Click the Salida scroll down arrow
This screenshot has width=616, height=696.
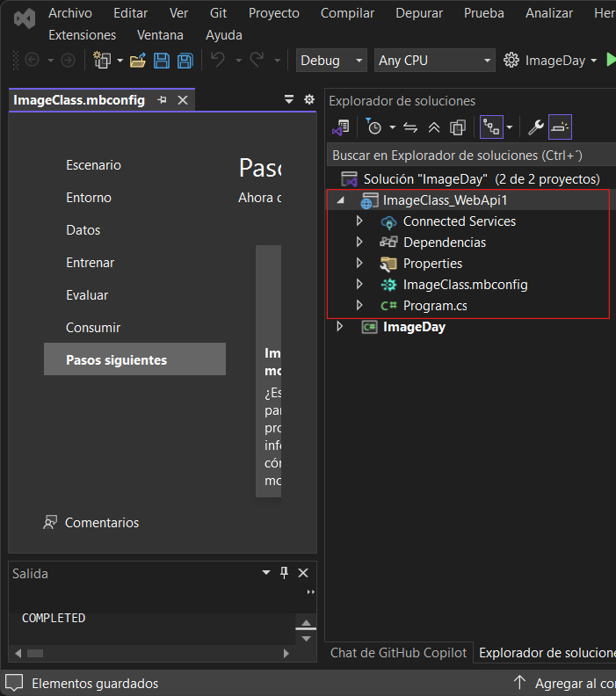tap(306, 639)
